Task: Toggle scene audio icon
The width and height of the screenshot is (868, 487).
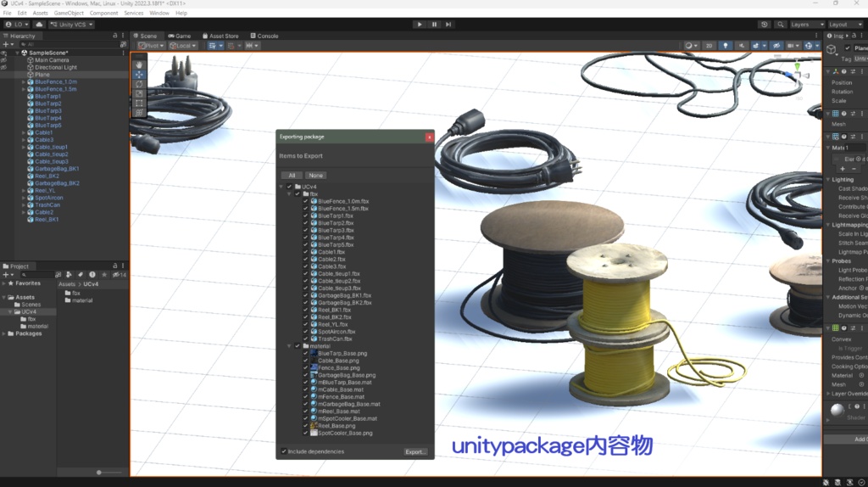Action: click(741, 46)
